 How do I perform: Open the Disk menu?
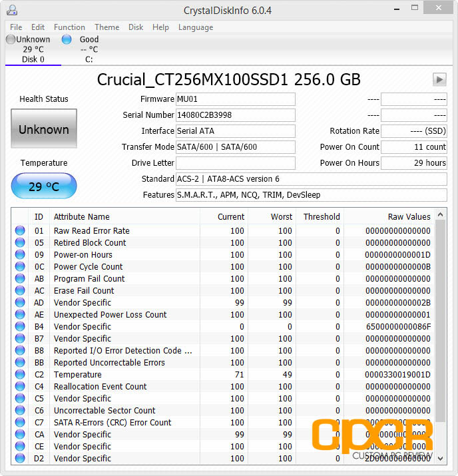pos(136,27)
